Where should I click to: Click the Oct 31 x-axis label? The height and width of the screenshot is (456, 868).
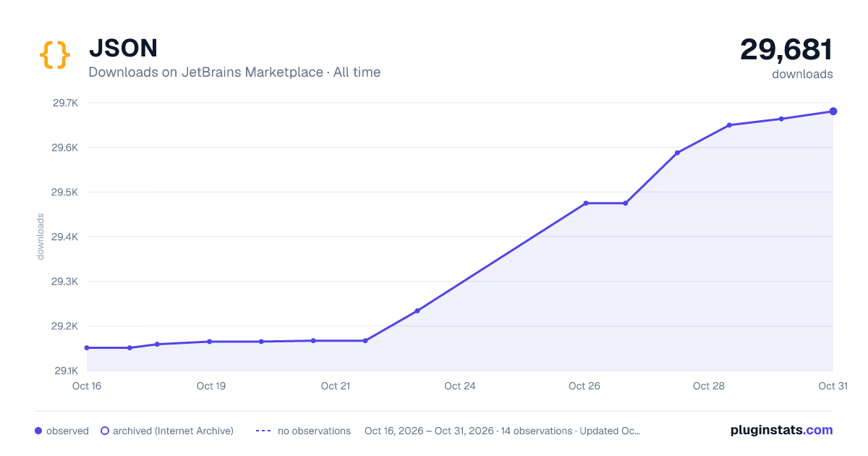tap(833, 386)
